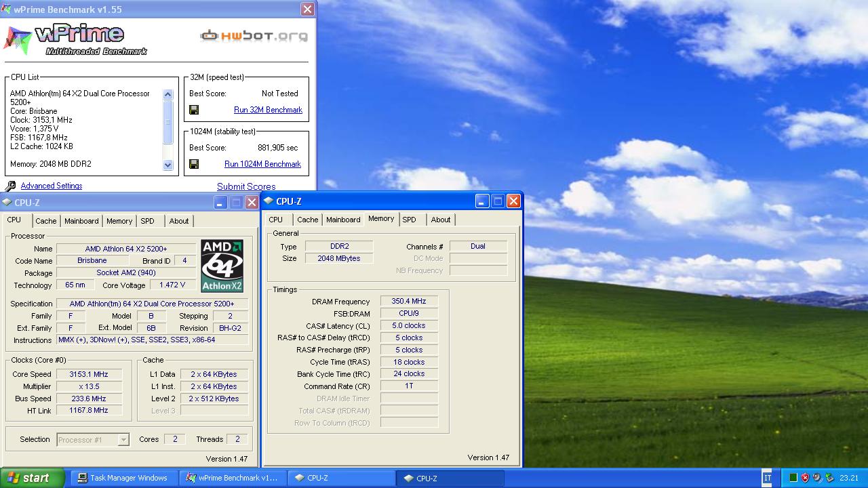This screenshot has width=868, height=488.
Task: Click the Technology field 65 nm
Action: coord(75,285)
